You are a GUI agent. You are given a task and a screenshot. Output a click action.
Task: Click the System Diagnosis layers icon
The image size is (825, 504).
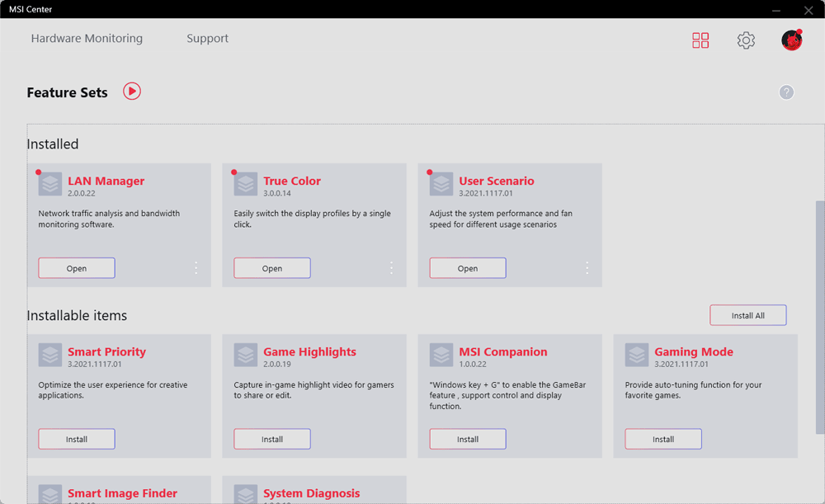coord(246,494)
